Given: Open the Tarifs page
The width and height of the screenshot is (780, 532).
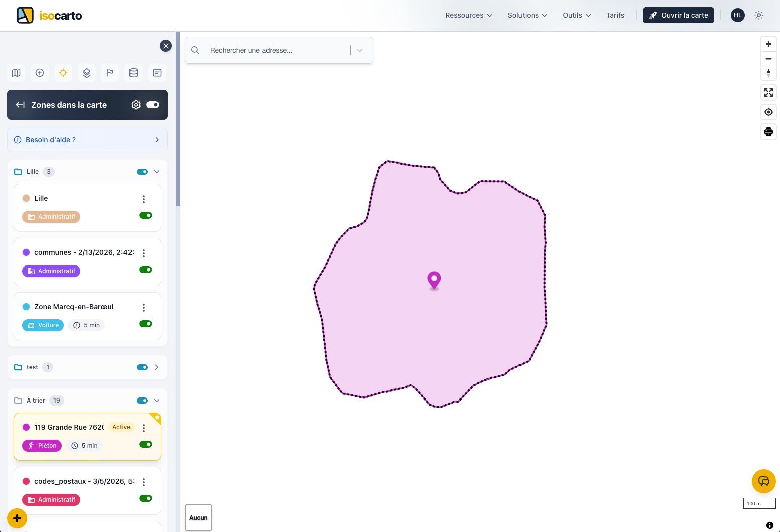Looking at the screenshot, I should point(615,15).
